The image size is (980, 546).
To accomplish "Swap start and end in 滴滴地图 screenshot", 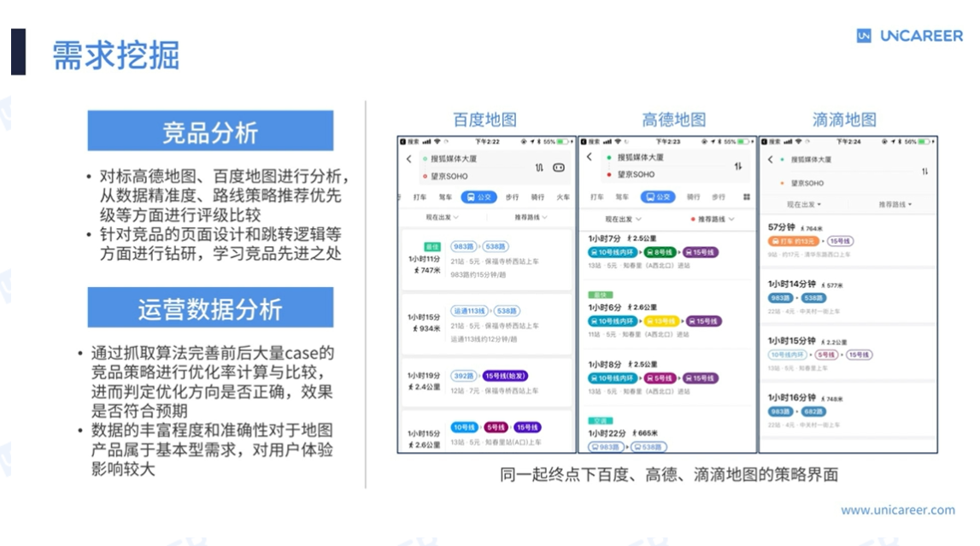I will point(924,171).
